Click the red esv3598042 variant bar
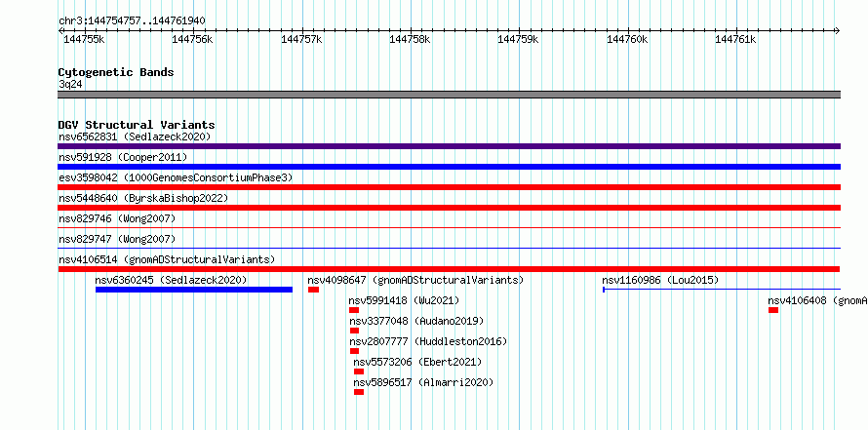868x430 pixels. pos(449,187)
